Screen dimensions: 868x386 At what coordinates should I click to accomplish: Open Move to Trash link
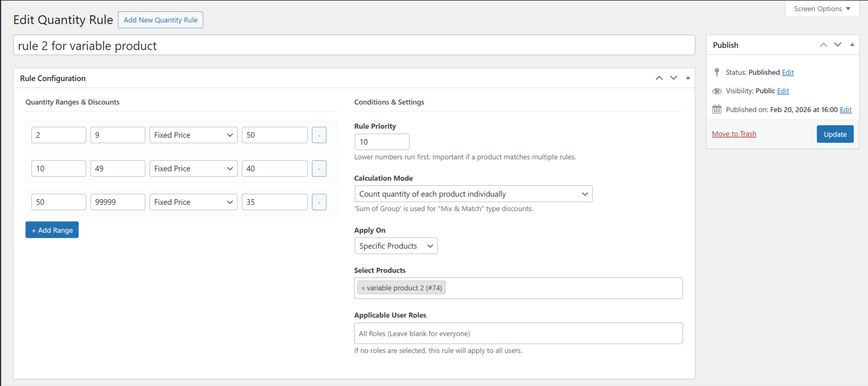coord(734,133)
